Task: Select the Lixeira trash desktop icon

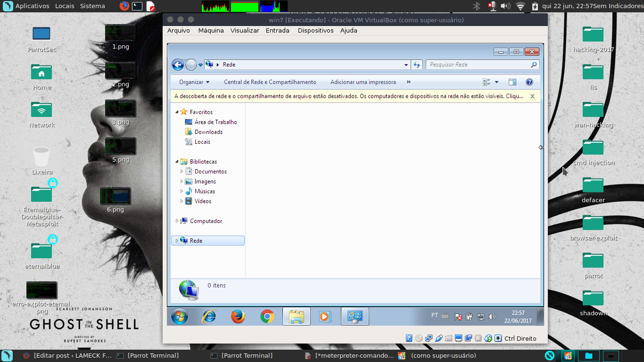Action: point(41,161)
